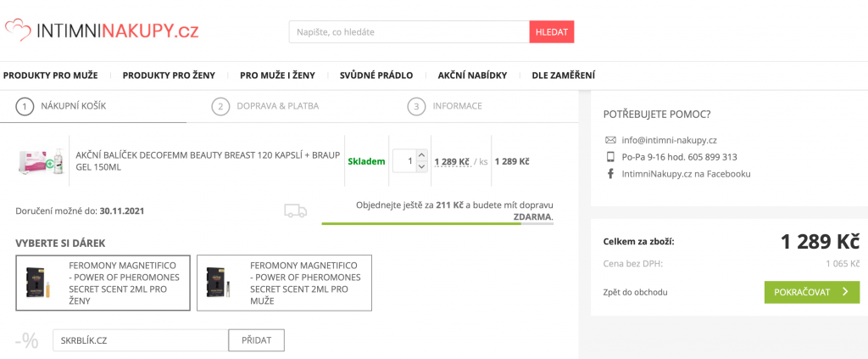Click the phone icon in help panel
The height and width of the screenshot is (359, 868).
pos(610,157)
